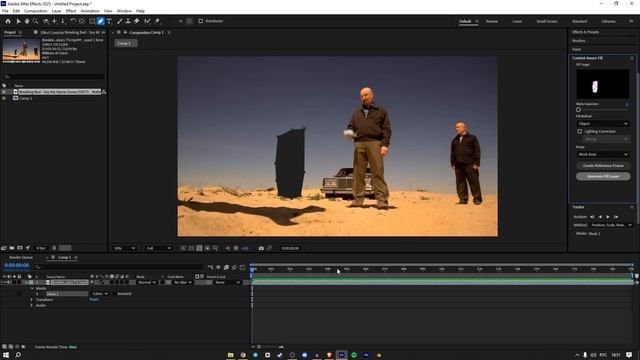
Task: Open the Range Work Area dropdown
Action: pyautogui.click(x=603, y=154)
